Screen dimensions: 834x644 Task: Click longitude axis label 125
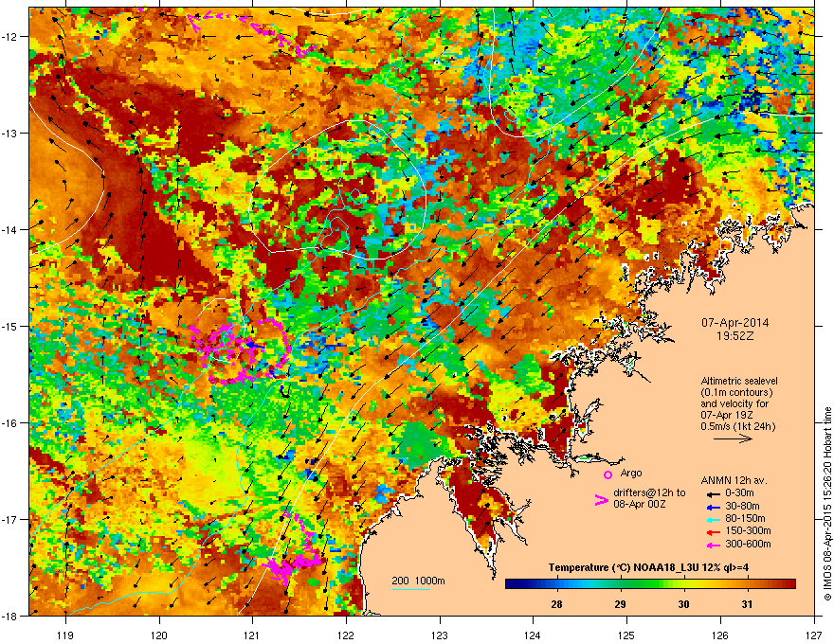tap(626, 635)
